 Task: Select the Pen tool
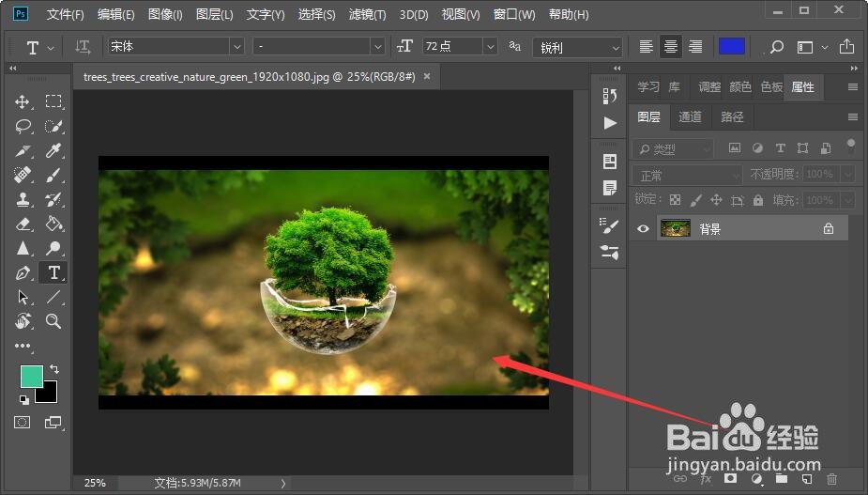(x=23, y=272)
